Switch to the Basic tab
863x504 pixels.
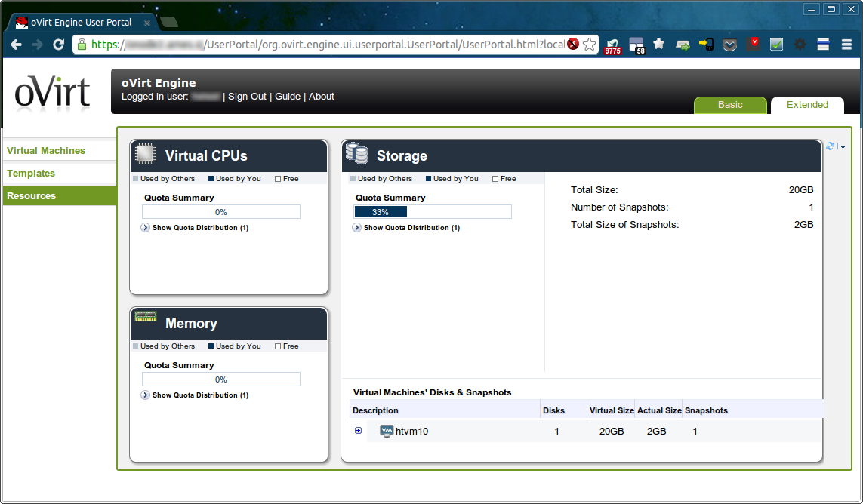point(729,105)
